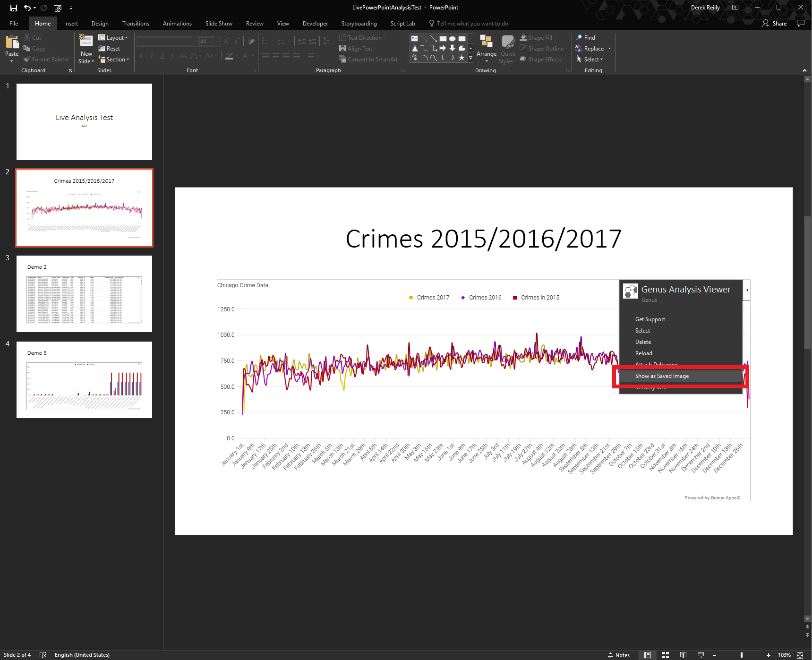Screen dimensions: 812x660
Task: Choose Show as Saved Image
Action: point(681,376)
